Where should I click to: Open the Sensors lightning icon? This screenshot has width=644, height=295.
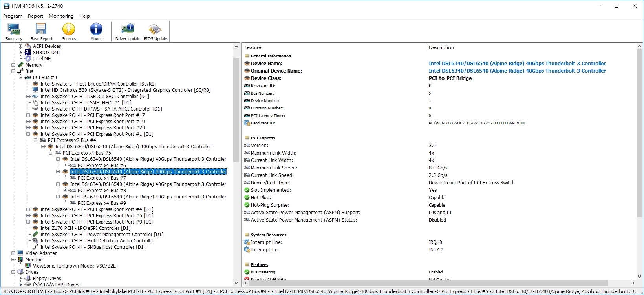(69, 31)
